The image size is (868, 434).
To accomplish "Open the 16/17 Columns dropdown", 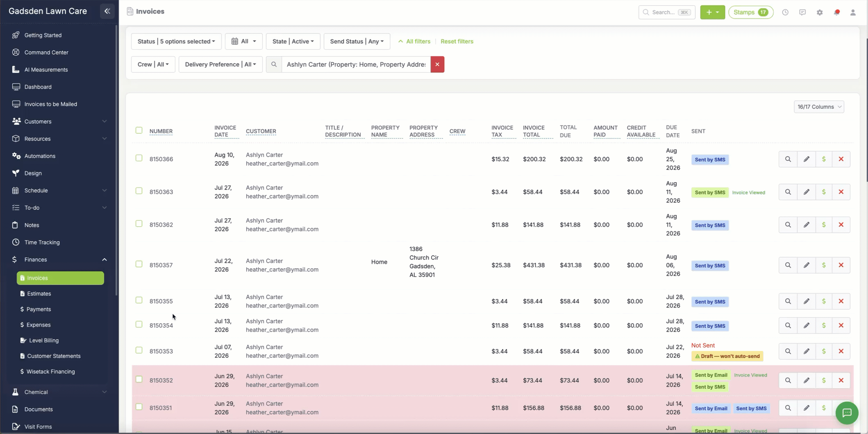I will point(818,107).
